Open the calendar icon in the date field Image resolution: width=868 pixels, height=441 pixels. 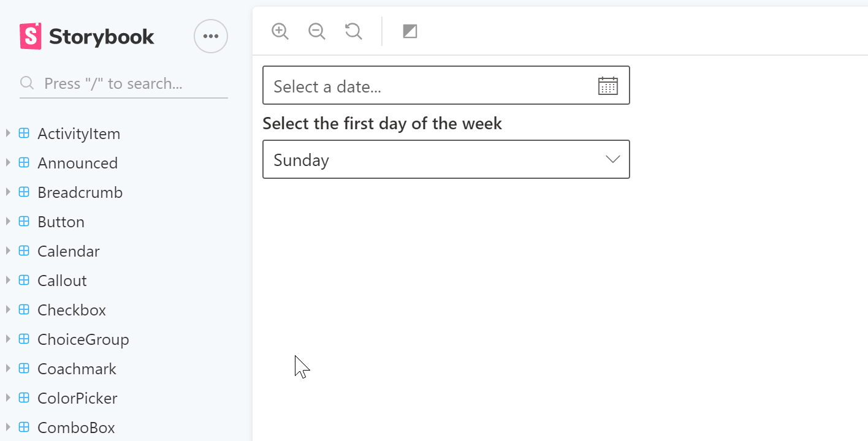pos(607,85)
